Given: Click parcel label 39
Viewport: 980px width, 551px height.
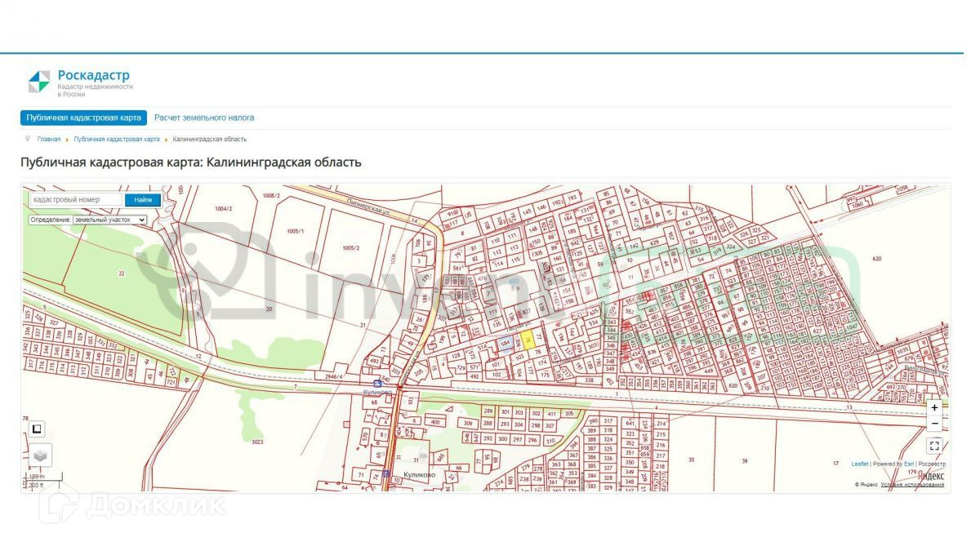Looking at the screenshot, I should (744, 461).
